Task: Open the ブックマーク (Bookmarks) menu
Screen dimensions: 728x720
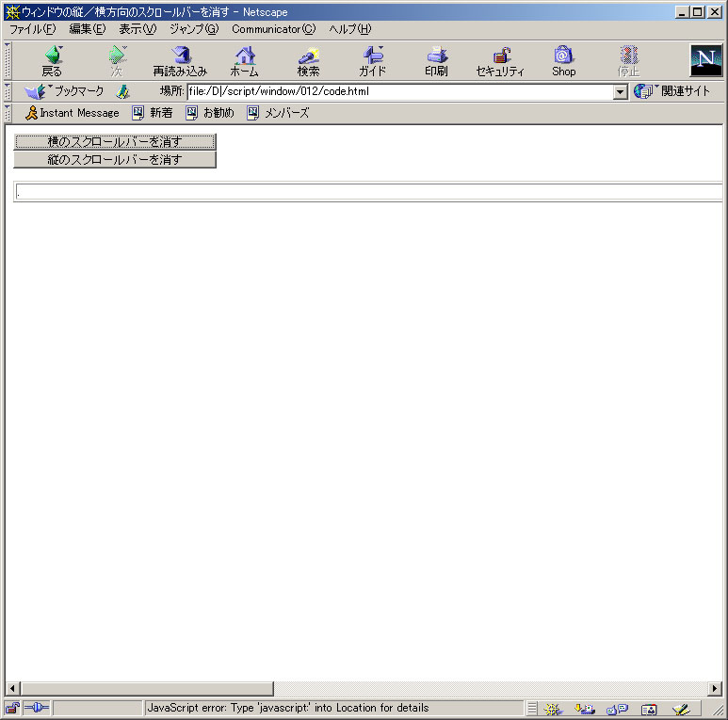Action: pyautogui.click(x=65, y=91)
